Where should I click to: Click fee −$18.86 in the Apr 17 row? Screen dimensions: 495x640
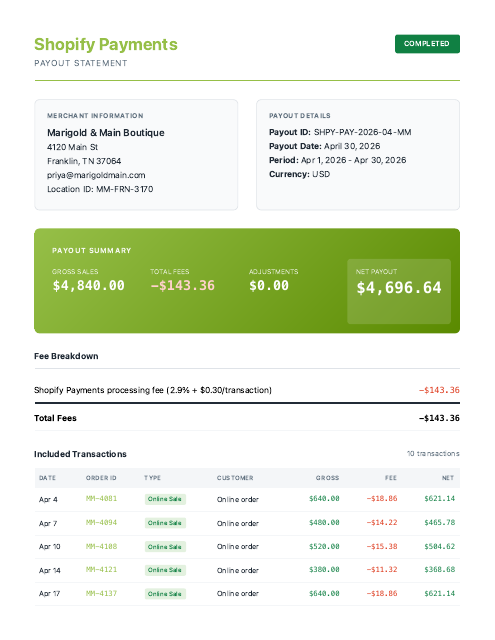coord(382,593)
